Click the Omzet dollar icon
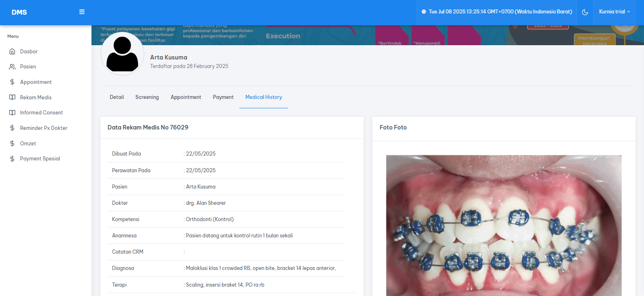644x296 pixels. (12, 144)
